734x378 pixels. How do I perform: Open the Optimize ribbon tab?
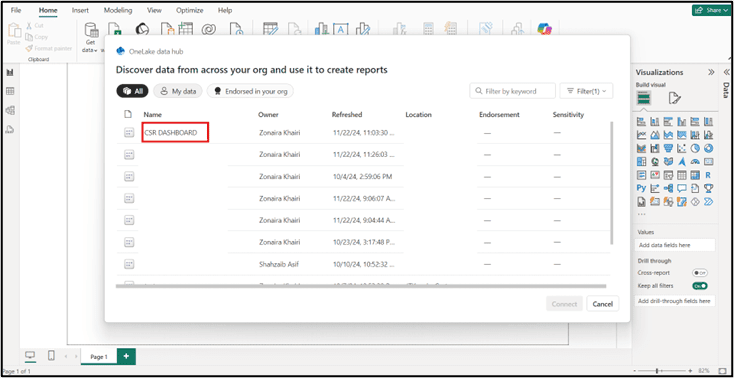coord(190,10)
